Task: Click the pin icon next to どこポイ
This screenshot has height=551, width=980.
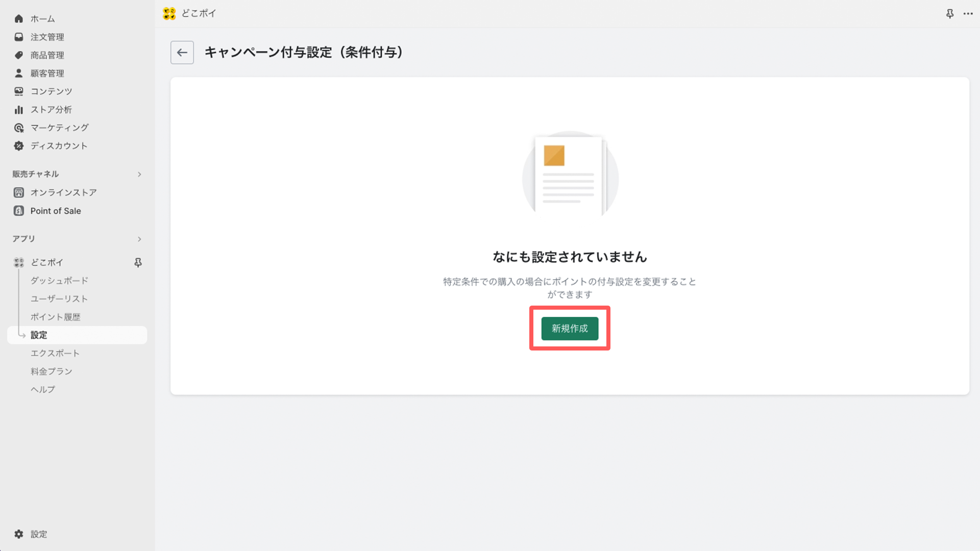Action: (x=137, y=262)
